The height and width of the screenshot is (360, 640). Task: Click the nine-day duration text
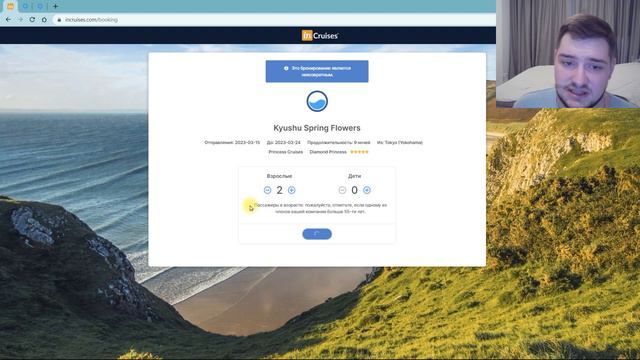click(x=338, y=142)
